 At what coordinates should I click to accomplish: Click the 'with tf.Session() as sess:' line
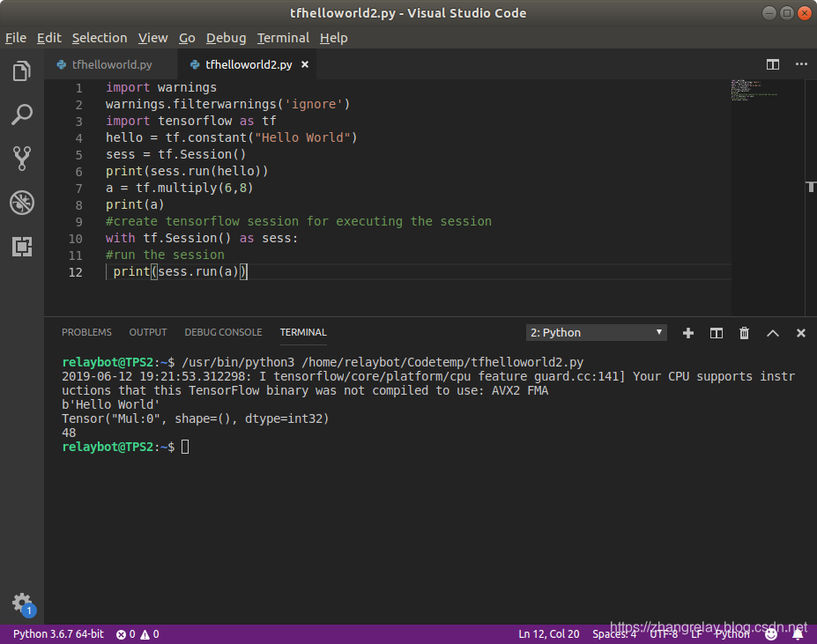(x=202, y=238)
